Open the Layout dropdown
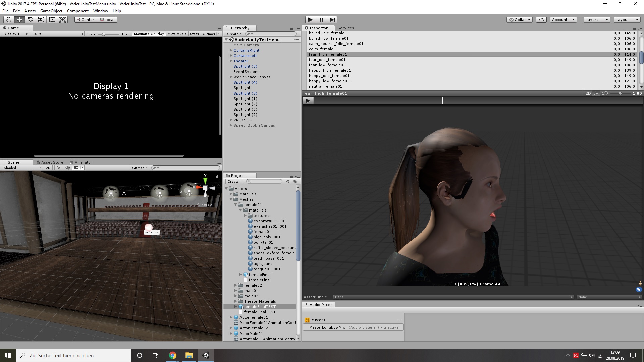644x362 pixels. coord(627,20)
